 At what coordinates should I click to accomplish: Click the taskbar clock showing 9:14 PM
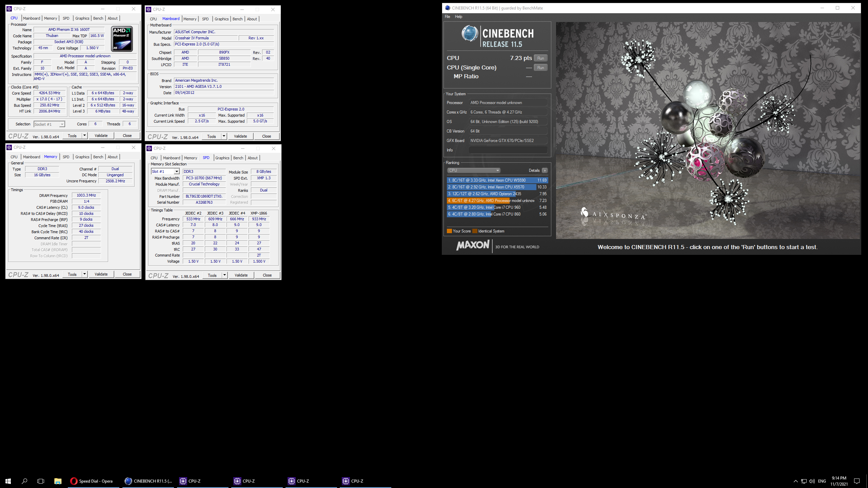pos(839,481)
